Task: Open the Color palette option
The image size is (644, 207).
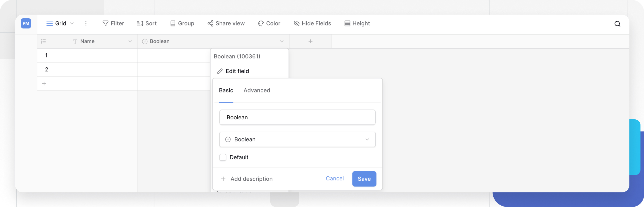Action: pos(269,23)
